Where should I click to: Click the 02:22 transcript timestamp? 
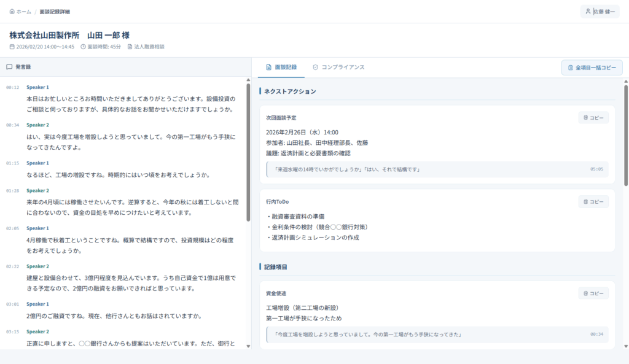[x=12, y=266]
